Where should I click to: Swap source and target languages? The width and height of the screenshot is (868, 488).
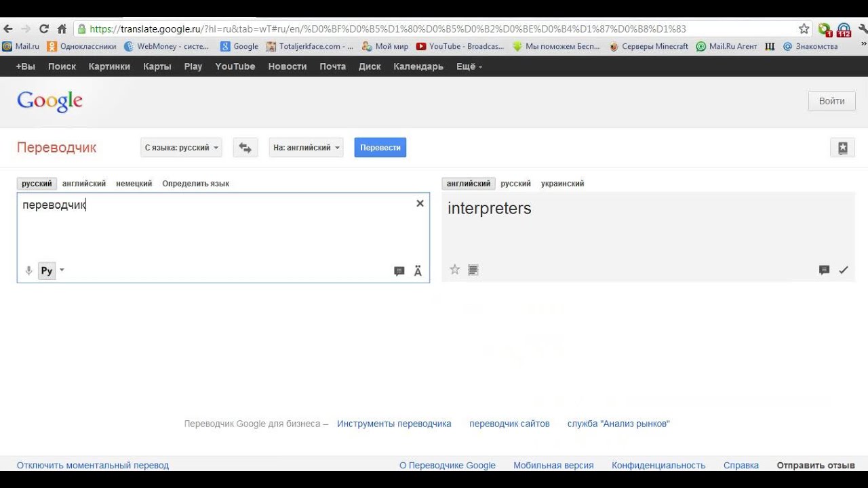[245, 148]
